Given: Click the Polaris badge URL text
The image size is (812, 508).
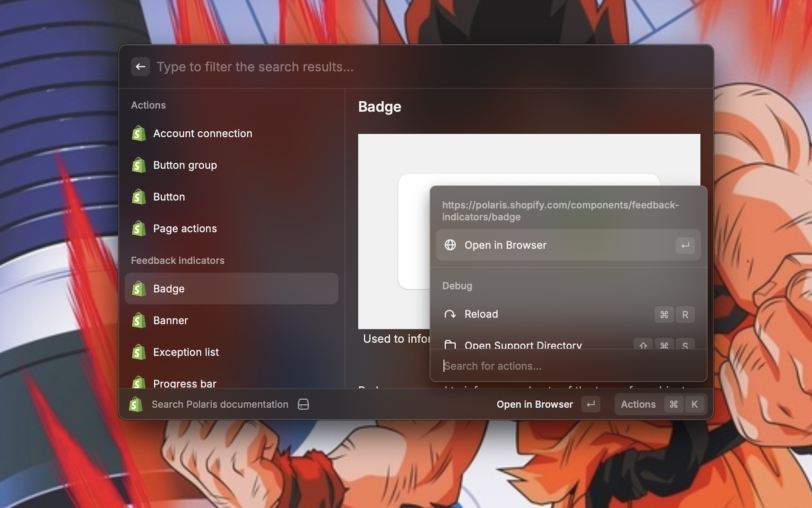Looking at the screenshot, I should coord(560,211).
